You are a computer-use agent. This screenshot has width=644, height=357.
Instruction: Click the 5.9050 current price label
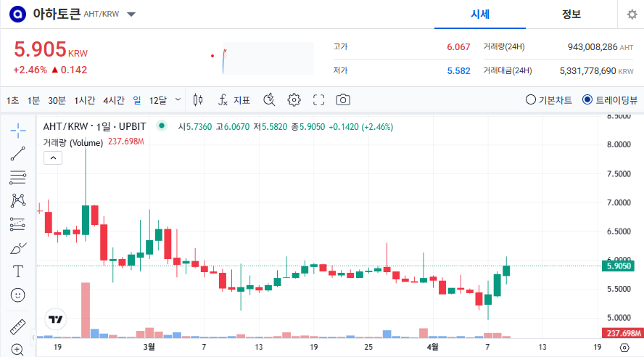tap(619, 266)
